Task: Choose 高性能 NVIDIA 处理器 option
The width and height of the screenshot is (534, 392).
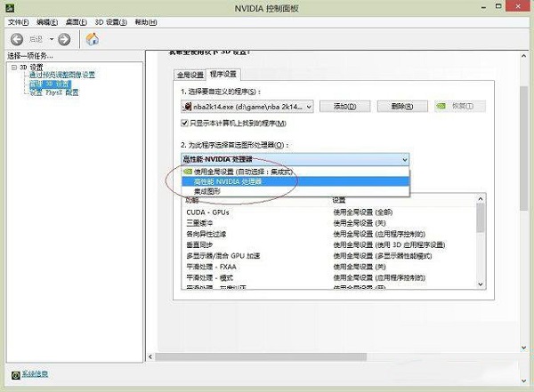Action: [x=295, y=181]
